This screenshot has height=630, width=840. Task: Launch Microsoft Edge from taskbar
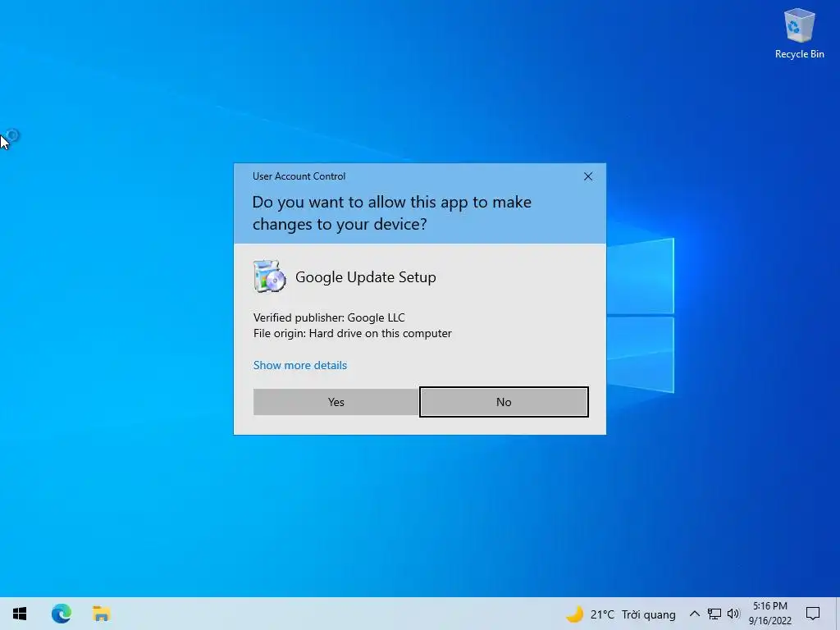coord(61,614)
